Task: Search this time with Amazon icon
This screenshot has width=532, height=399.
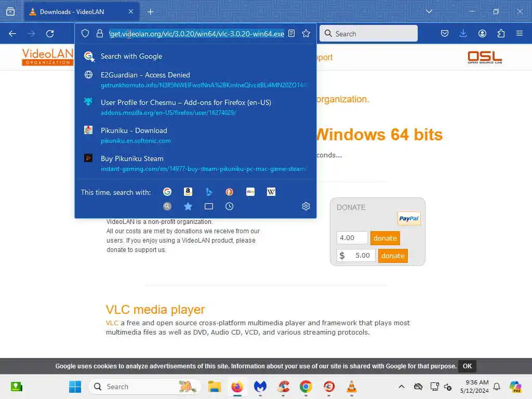Action: pyautogui.click(x=188, y=192)
